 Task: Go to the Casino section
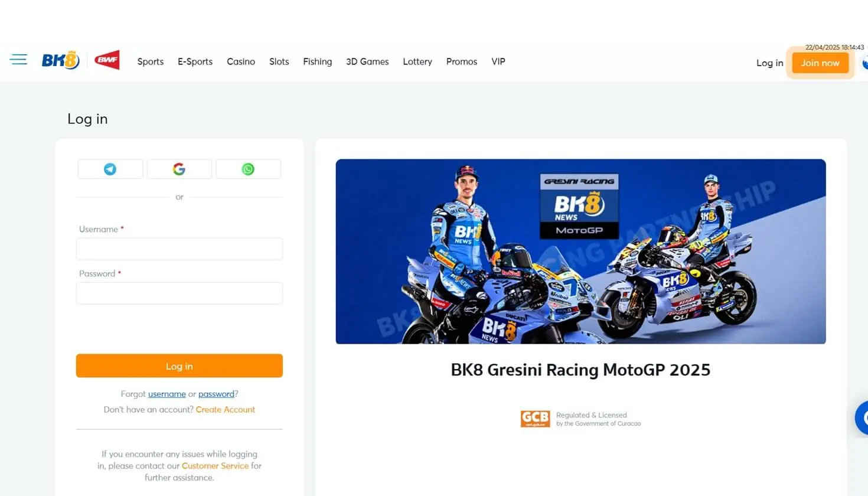tap(241, 61)
